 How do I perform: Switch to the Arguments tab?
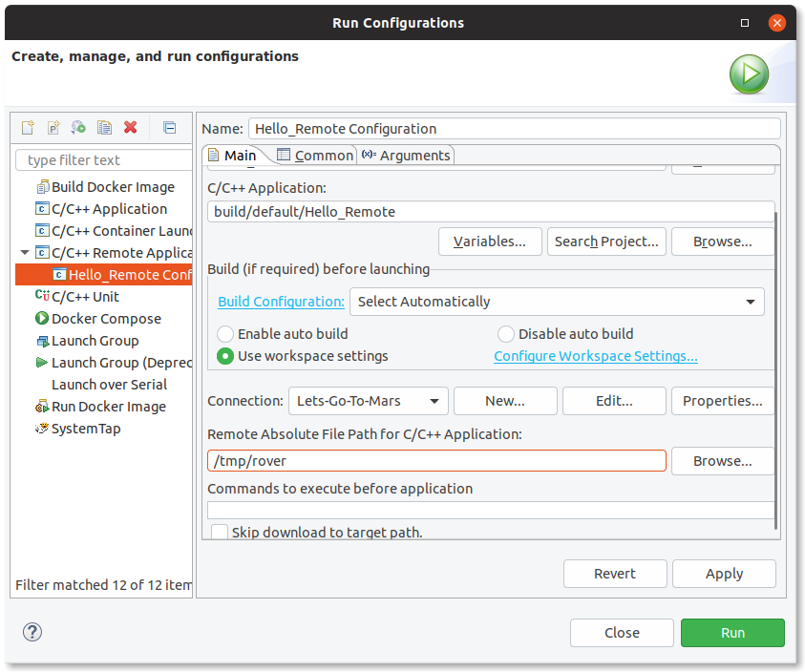(x=405, y=156)
